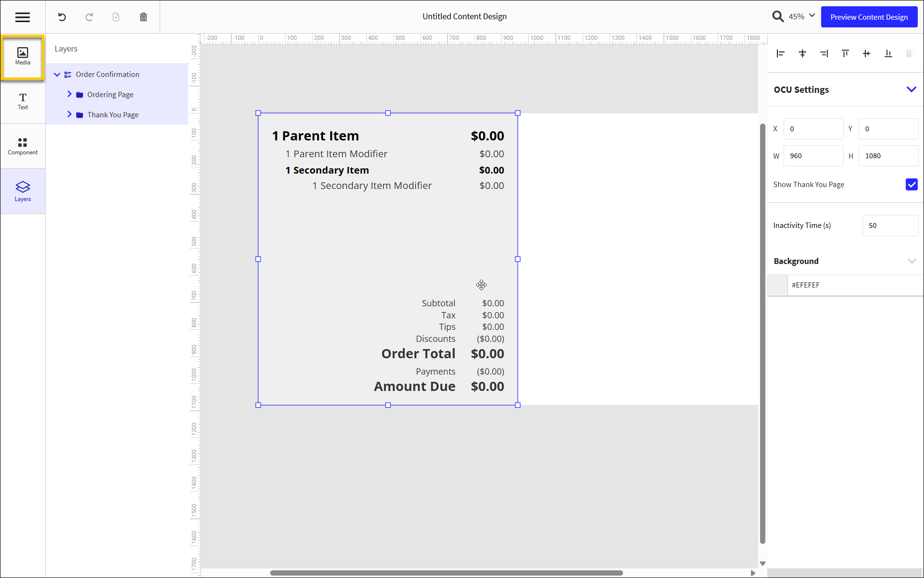The image size is (924, 578).
Task: Expand the Background section chevron
Action: 912,261
